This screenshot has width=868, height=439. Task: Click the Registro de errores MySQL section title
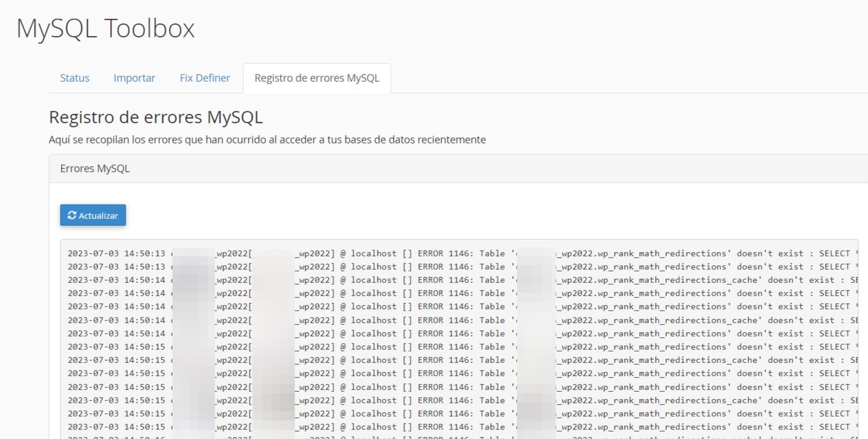tap(156, 117)
